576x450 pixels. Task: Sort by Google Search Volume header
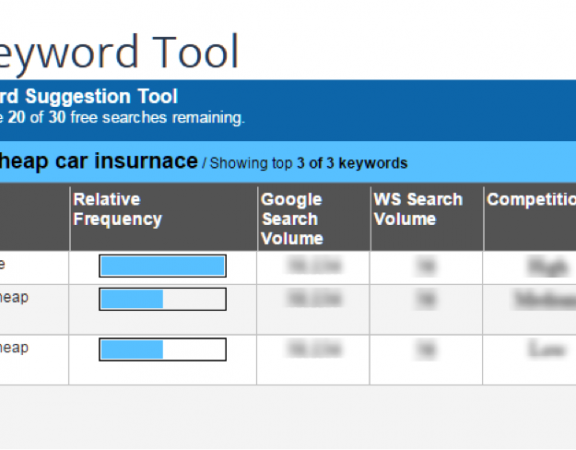[x=292, y=219]
